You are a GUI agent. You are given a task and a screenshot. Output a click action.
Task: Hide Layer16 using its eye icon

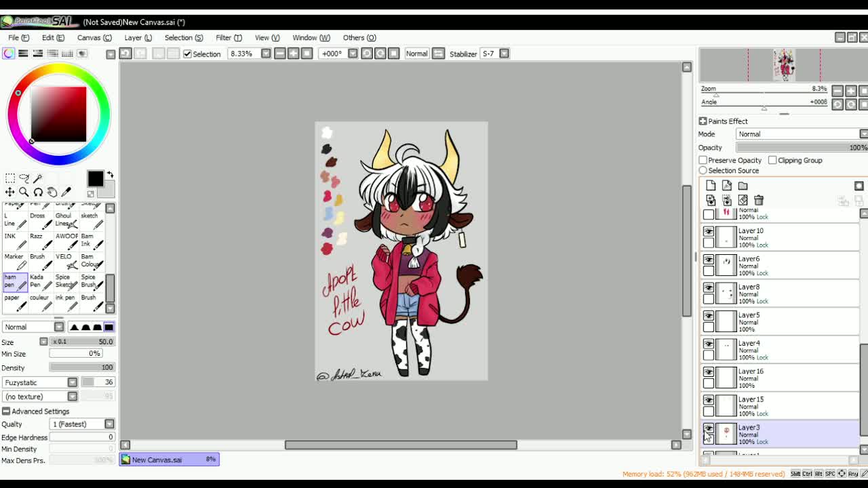click(709, 373)
